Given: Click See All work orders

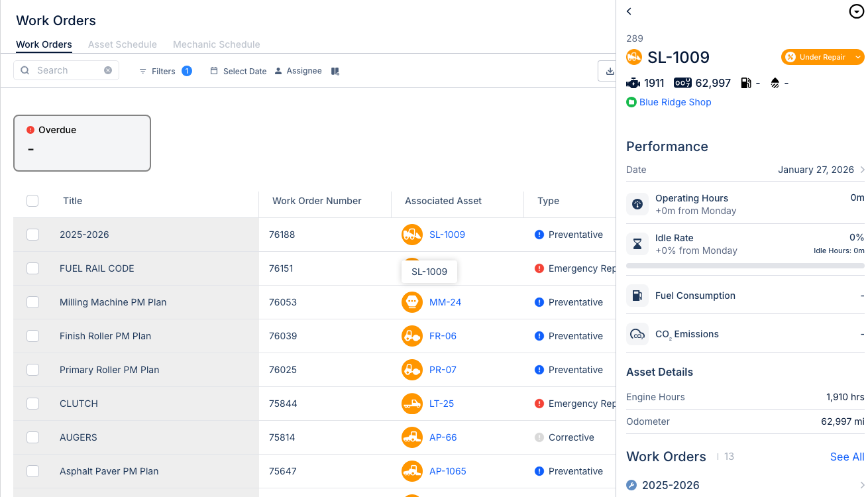Looking at the screenshot, I should click(x=847, y=457).
